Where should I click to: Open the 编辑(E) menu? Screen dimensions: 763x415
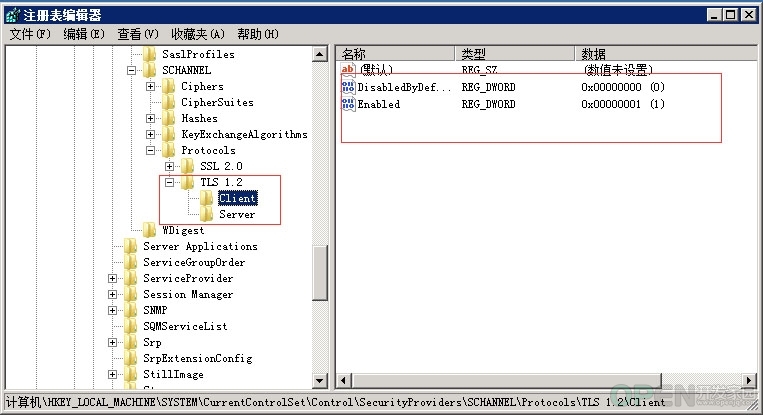pyautogui.click(x=84, y=34)
